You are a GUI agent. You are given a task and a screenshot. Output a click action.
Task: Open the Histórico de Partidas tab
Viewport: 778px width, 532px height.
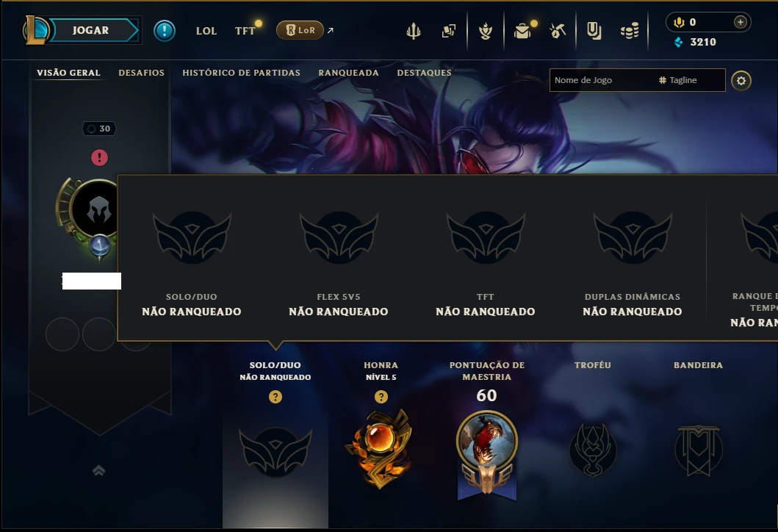click(x=241, y=73)
